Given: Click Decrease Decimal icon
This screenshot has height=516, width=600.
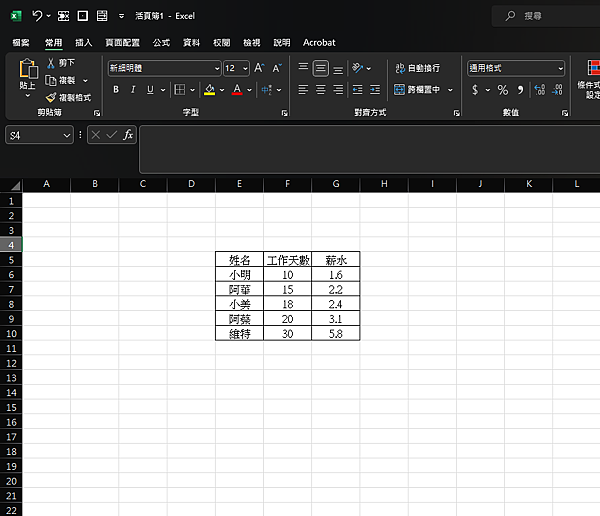Looking at the screenshot, I should 558,90.
